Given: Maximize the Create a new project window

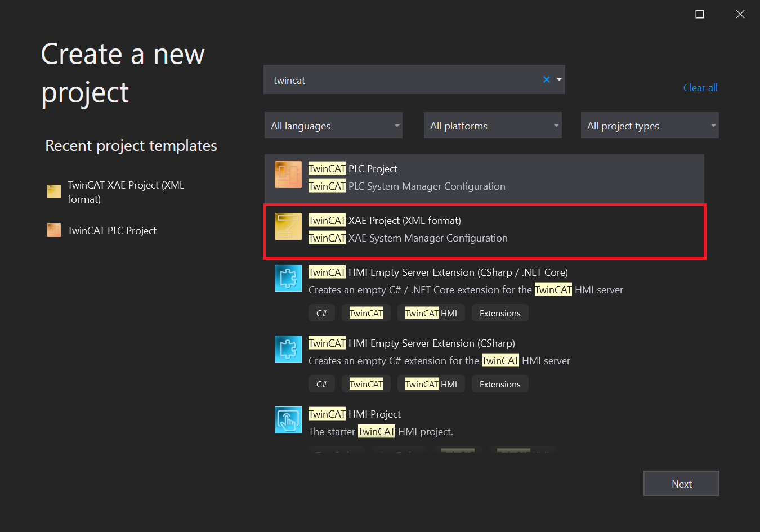Looking at the screenshot, I should [x=700, y=14].
